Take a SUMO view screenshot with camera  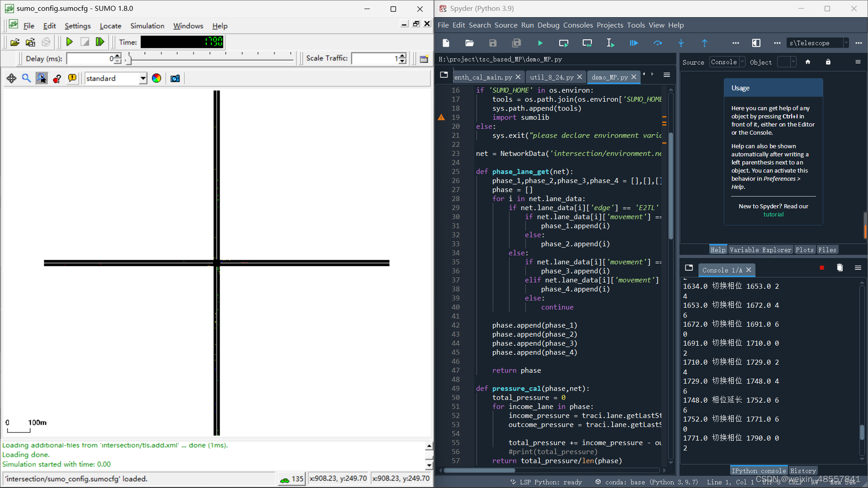pyautogui.click(x=175, y=78)
